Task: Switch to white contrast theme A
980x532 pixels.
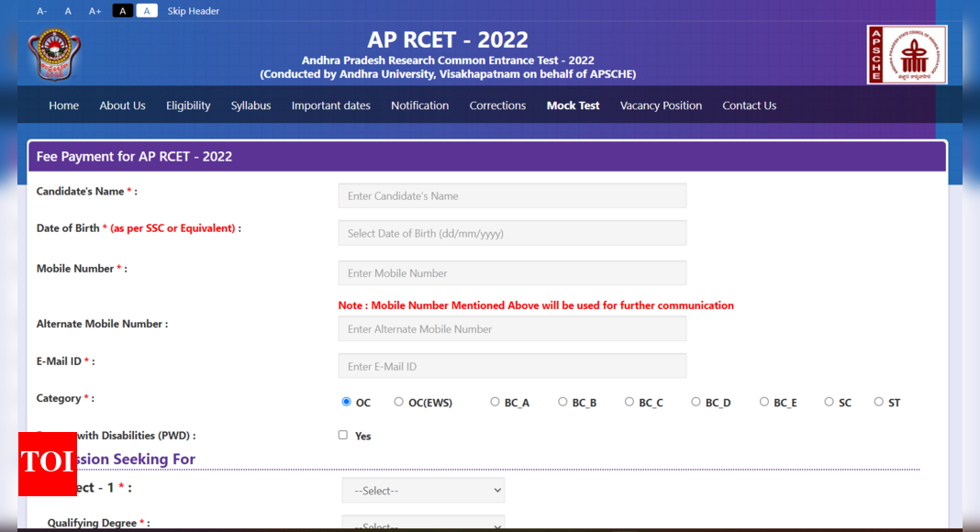Action: (x=147, y=11)
